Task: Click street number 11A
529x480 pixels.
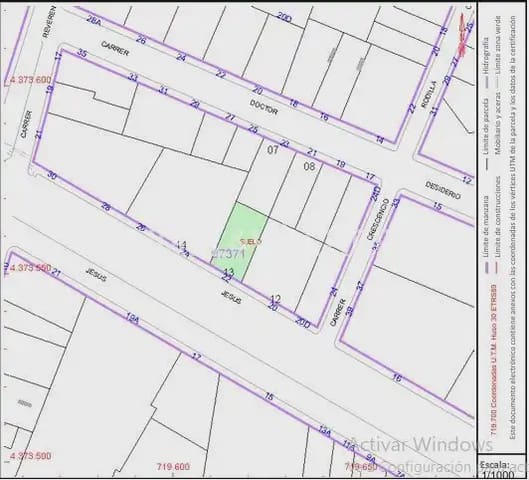Action: pos(349,446)
